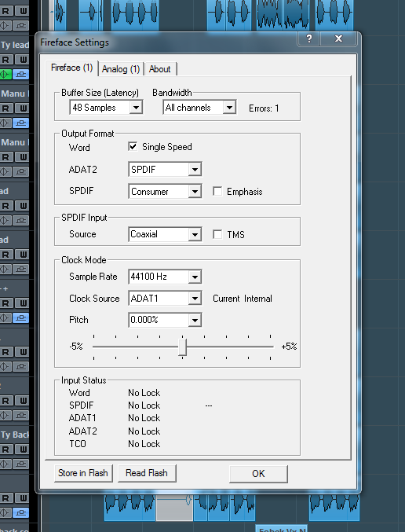Screen dimensions: 405x532
Task: Close the Fireface Settings dialog
Action: [x=338, y=39]
